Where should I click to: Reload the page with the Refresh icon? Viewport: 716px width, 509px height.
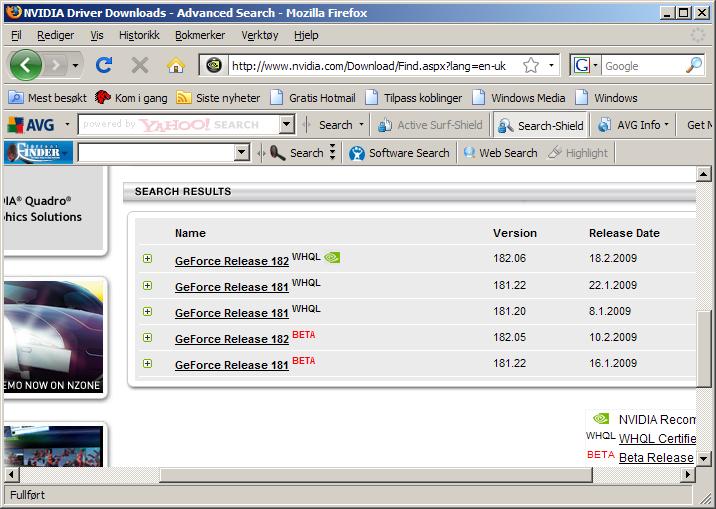(104, 65)
